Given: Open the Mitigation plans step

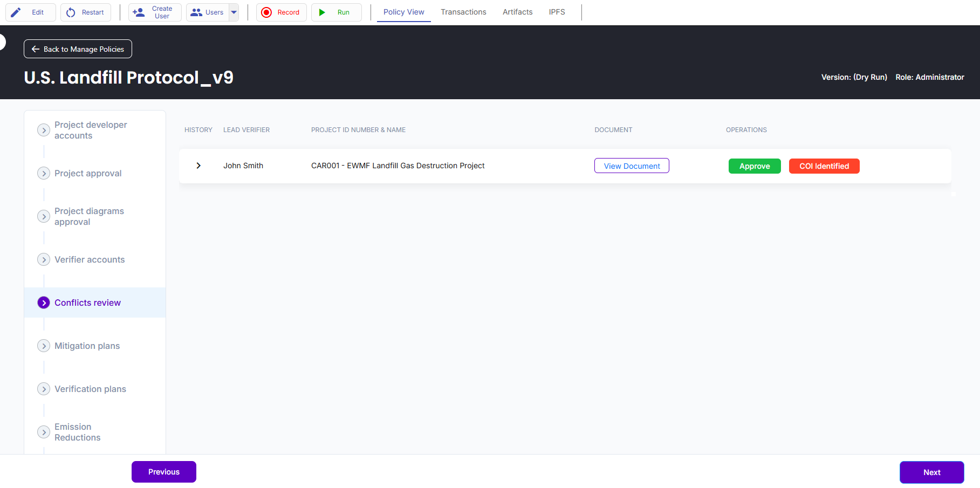Looking at the screenshot, I should 87,346.
